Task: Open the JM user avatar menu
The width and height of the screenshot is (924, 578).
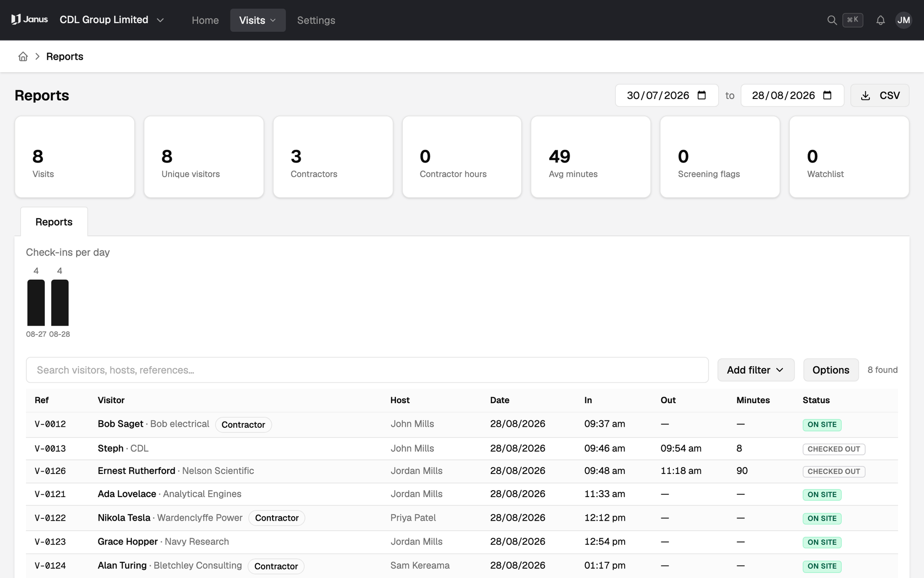Action: pos(903,20)
